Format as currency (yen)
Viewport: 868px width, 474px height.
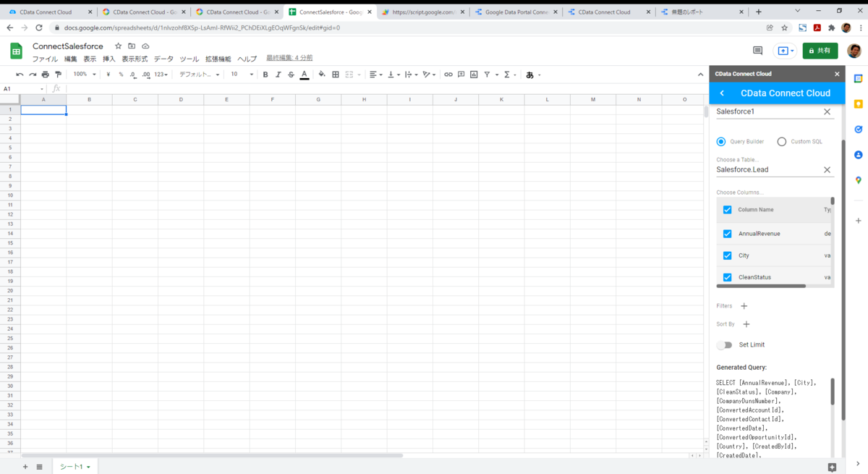coord(108,75)
